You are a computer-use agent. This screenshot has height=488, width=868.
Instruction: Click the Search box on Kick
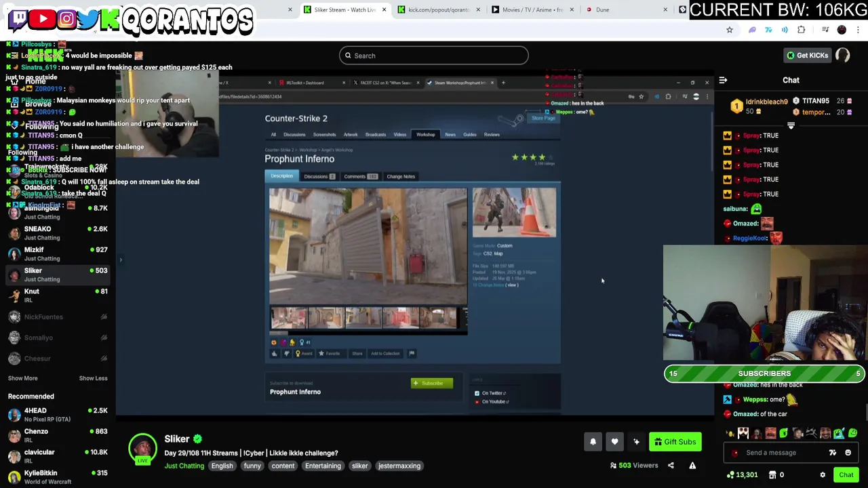click(434, 56)
